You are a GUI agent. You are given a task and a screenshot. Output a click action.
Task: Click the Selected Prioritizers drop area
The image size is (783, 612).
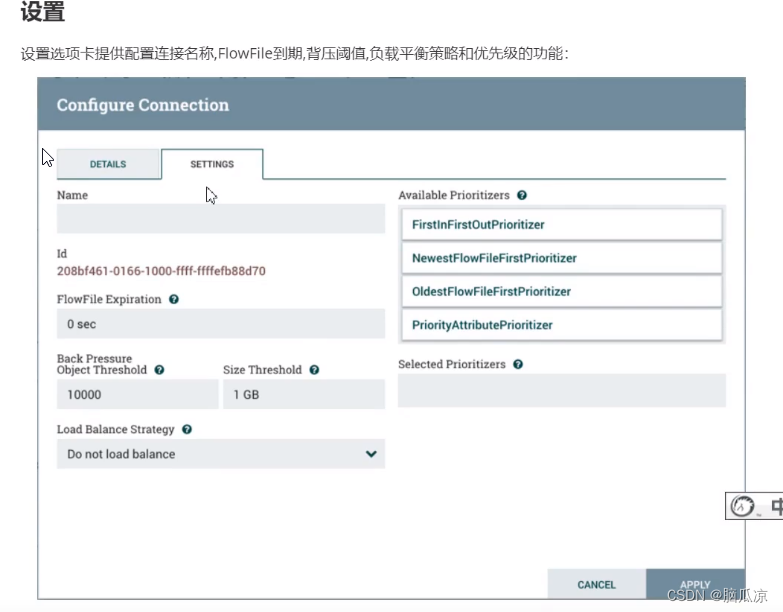(x=562, y=390)
